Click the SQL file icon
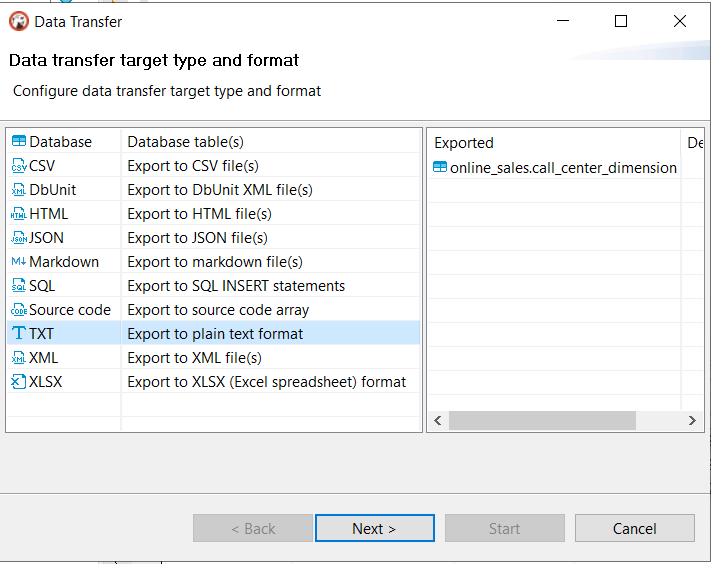711x564 pixels. pos(19,286)
